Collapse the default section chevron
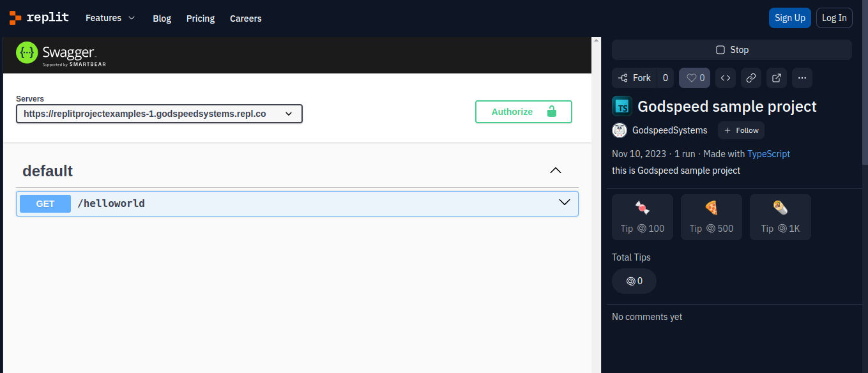The image size is (868, 373). click(556, 171)
